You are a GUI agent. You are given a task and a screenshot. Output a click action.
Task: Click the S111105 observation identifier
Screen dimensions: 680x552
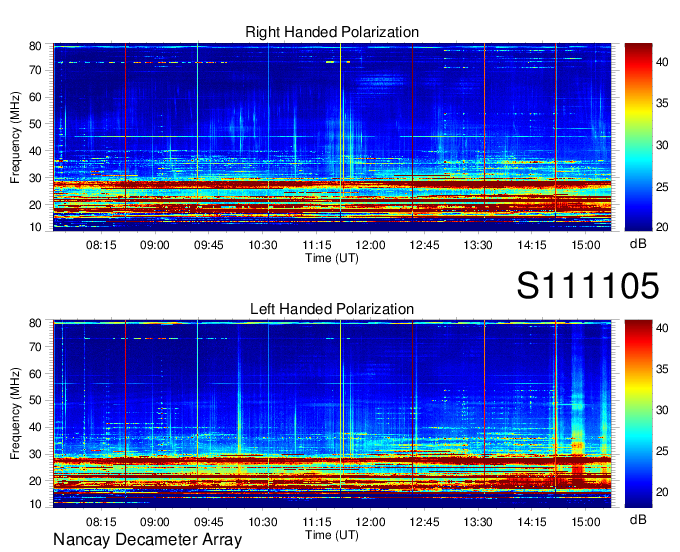(x=588, y=286)
